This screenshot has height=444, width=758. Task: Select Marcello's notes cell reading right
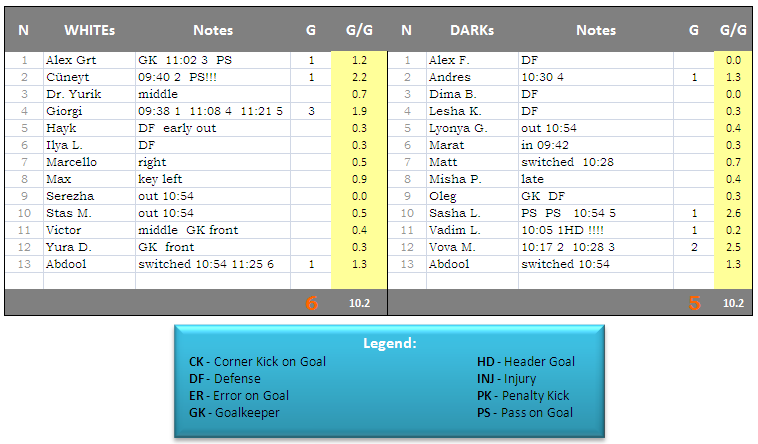[212, 162]
